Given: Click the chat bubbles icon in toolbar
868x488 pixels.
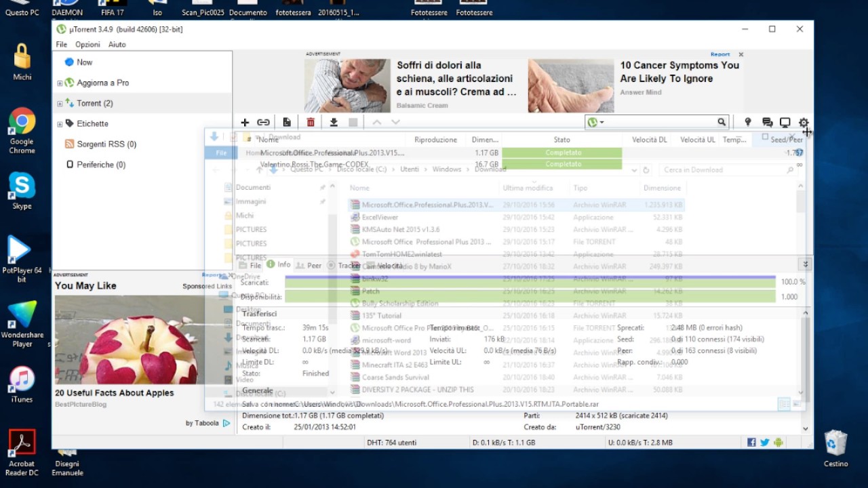Looking at the screenshot, I should pos(767,123).
